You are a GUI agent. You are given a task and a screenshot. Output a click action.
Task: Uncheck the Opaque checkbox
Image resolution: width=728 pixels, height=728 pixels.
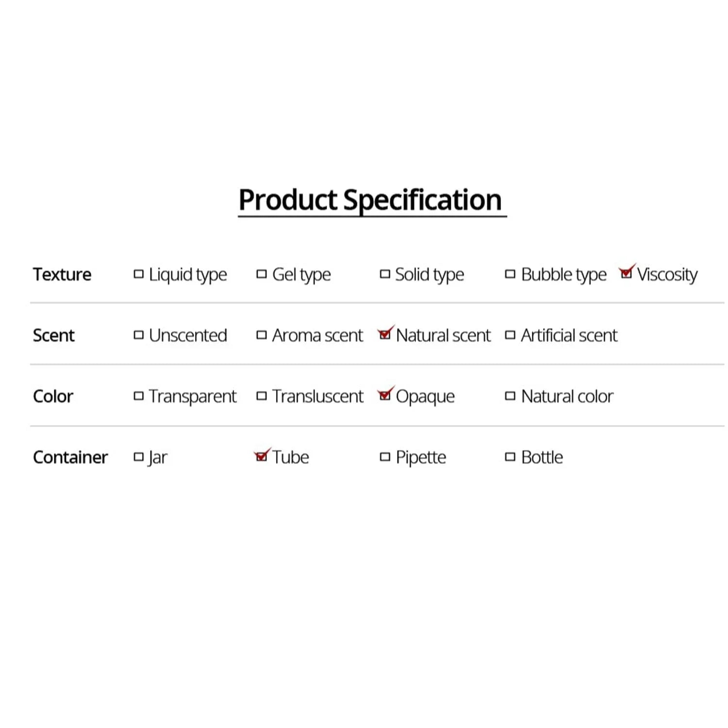pos(385,396)
